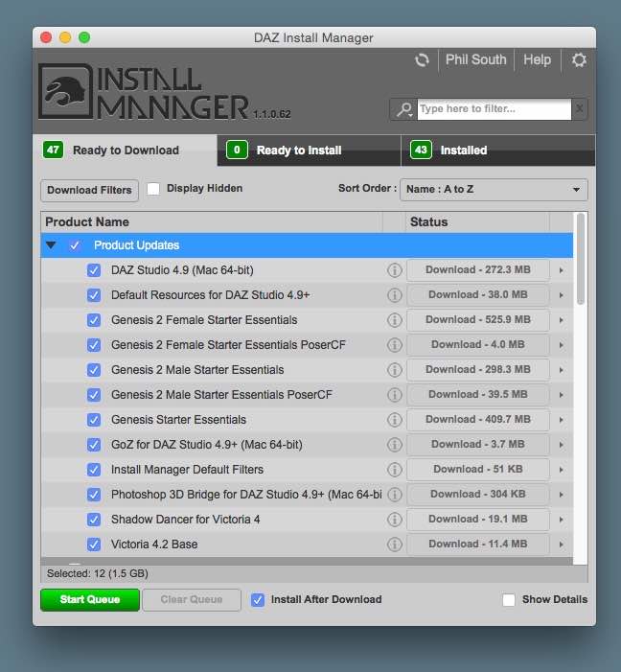Deselect Genesis Starter Essentials checkbox
The image size is (621, 672).
[94, 420]
